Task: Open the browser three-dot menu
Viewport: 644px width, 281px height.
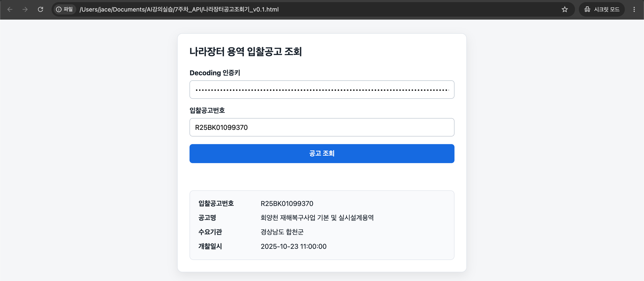Action: (x=634, y=9)
